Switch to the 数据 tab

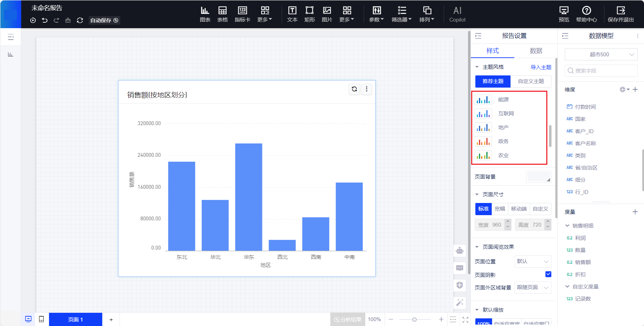click(536, 51)
